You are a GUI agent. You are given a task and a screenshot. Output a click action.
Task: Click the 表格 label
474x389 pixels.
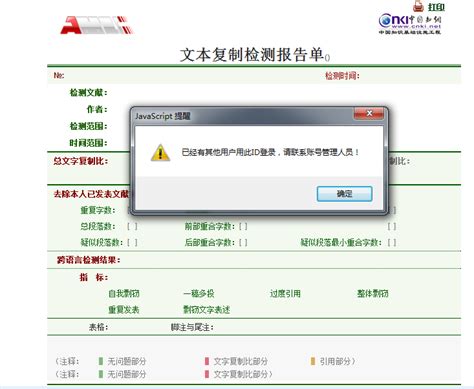pyautogui.click(x=98, y=327)
